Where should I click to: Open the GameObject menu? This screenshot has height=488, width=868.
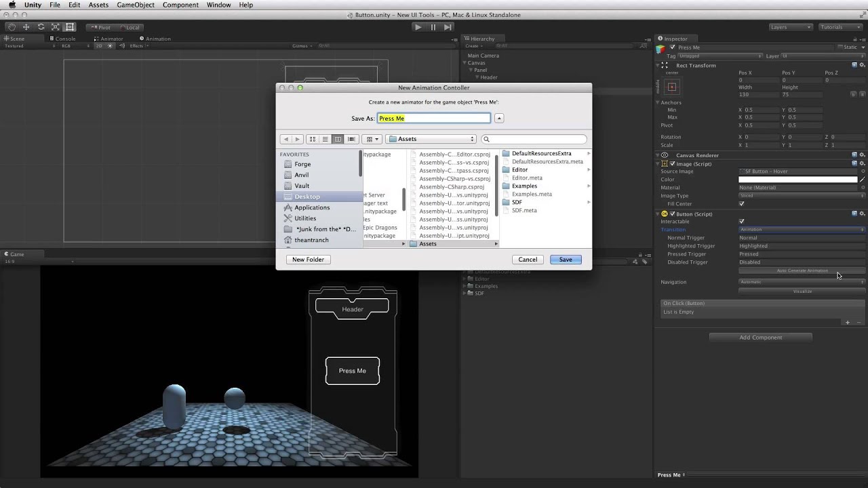point(135,5)
